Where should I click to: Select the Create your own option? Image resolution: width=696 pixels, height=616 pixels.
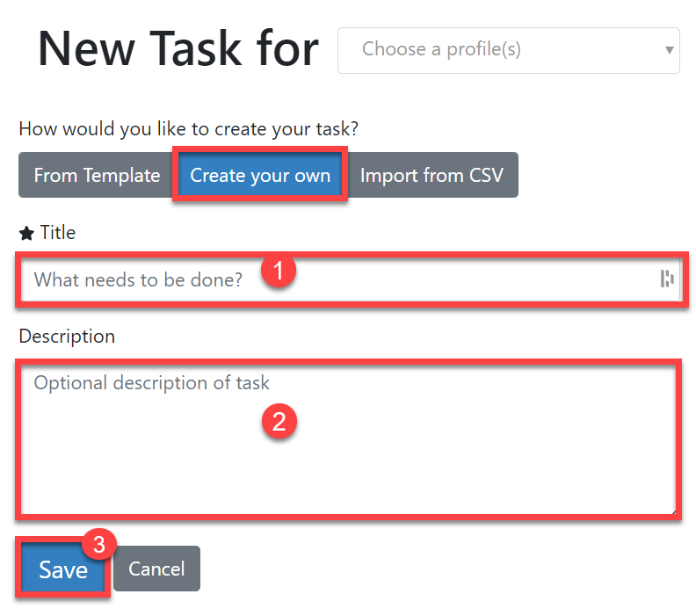[260, 175]
